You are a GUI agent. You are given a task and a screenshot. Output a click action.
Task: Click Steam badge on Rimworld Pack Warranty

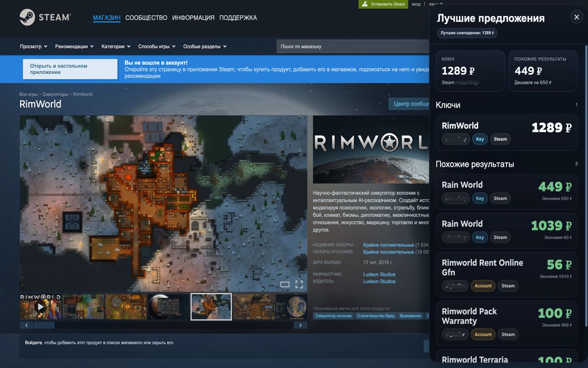coord(508,334)
